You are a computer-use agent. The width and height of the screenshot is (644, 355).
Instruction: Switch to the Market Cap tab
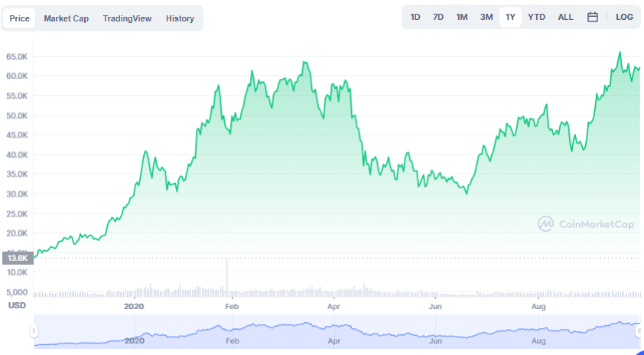(x=65, y=18)
